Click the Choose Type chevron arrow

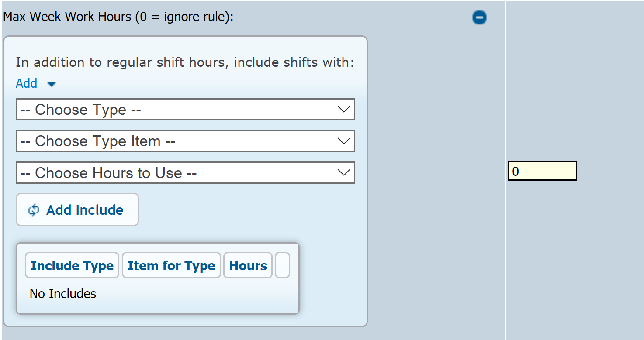(344, 110)
